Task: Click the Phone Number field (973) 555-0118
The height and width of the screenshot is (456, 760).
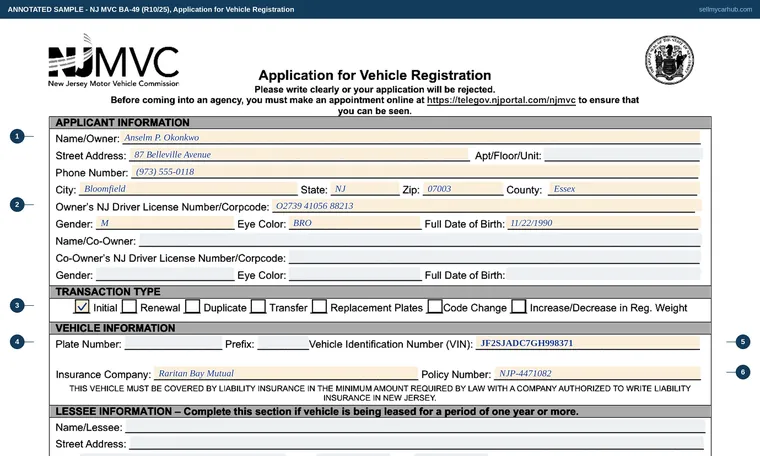Action: [415, 172]
